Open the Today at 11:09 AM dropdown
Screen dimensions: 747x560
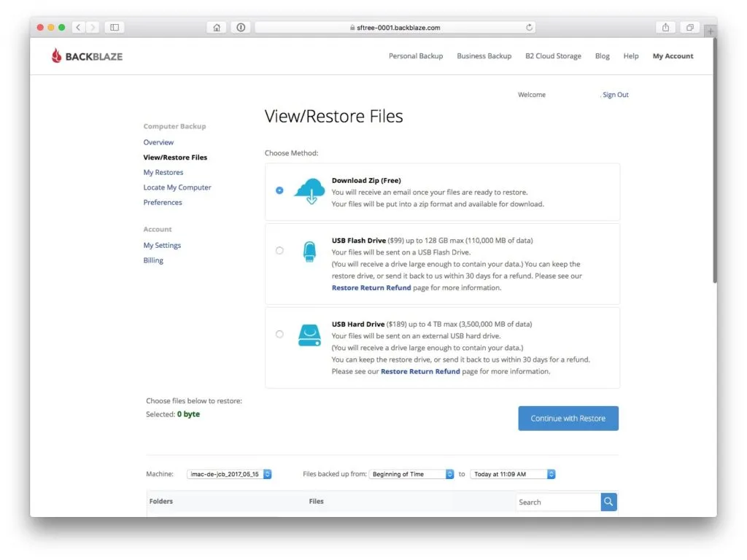513,474
